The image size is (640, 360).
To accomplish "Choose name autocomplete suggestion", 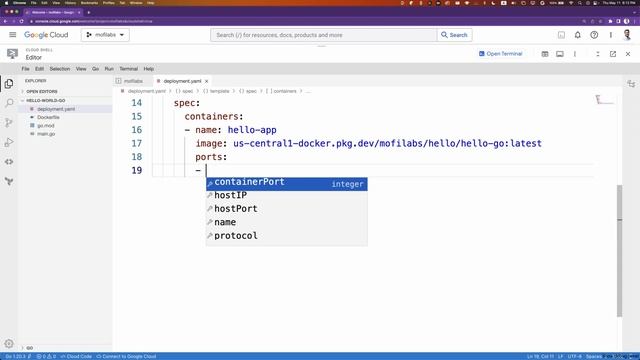I will 287,222.
